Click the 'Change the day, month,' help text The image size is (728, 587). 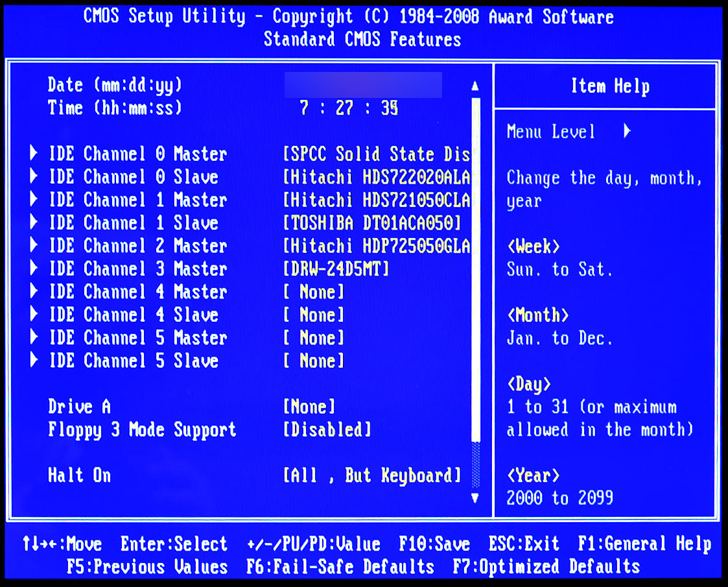coord(604,178)
